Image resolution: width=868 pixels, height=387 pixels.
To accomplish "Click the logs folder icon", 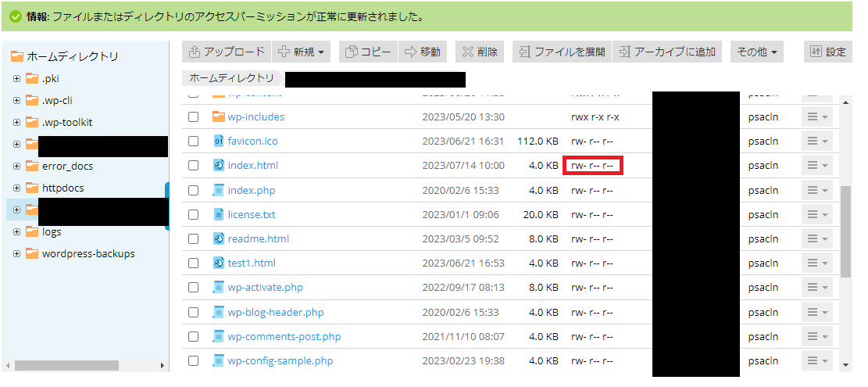I will coord(32,232).
